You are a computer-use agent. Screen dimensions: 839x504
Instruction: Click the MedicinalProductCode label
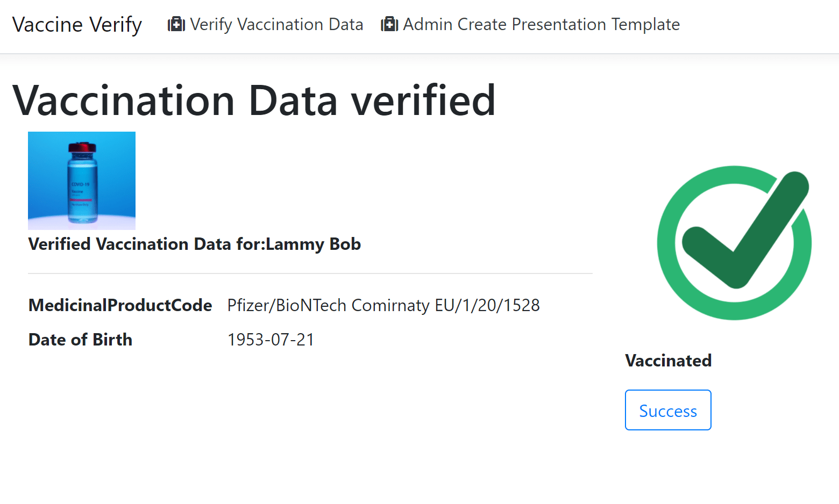(x=120, y=305)
